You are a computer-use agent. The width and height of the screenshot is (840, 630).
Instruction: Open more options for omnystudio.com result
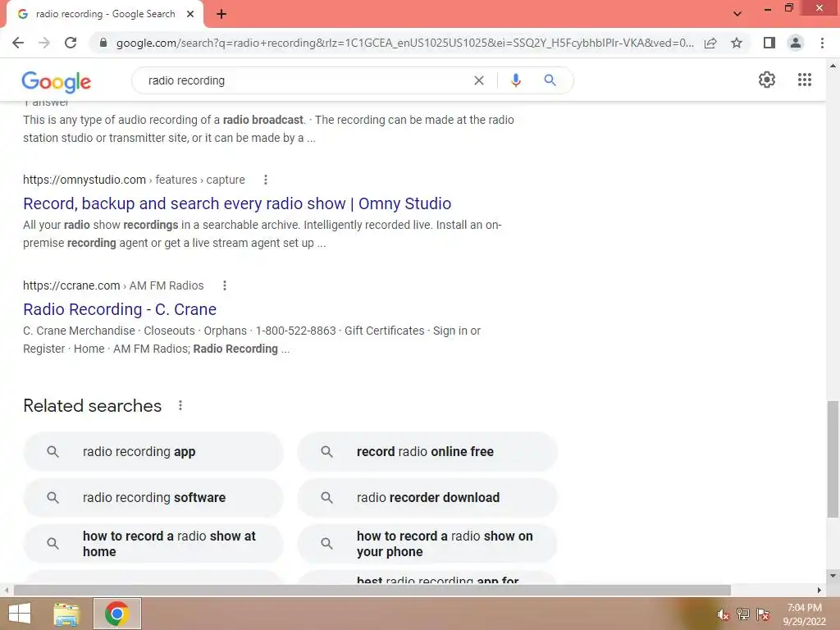click(x=266, y=180)
